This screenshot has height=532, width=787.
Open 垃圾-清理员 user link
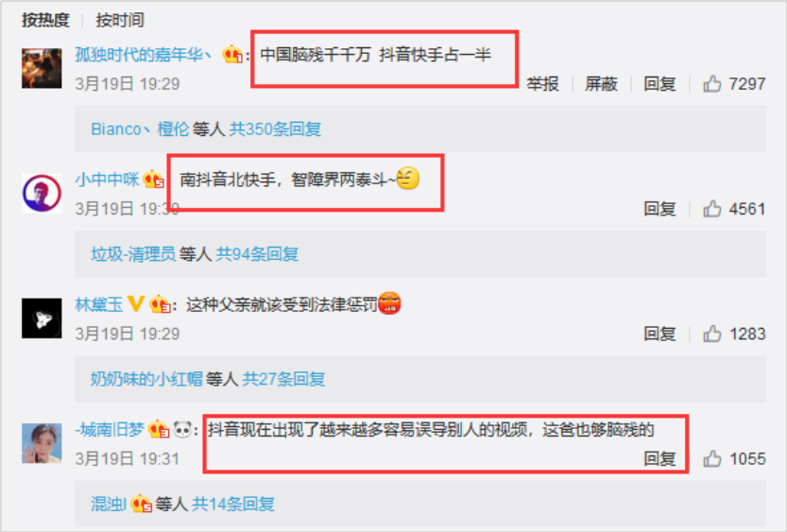(x=133, y=254)
